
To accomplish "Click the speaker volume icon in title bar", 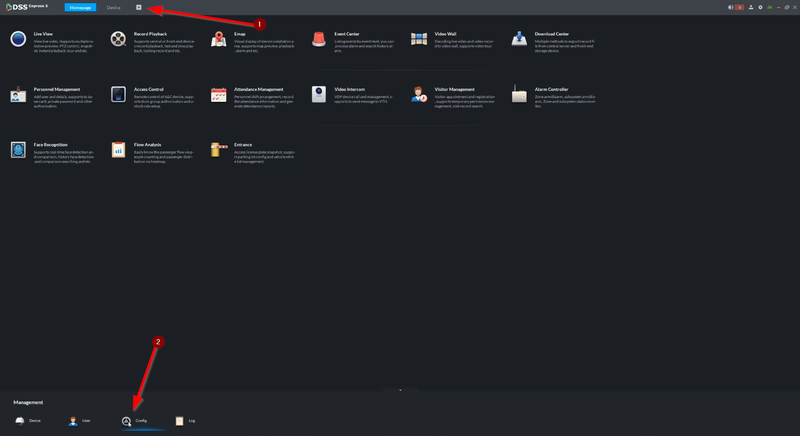I will coord(731,7).
